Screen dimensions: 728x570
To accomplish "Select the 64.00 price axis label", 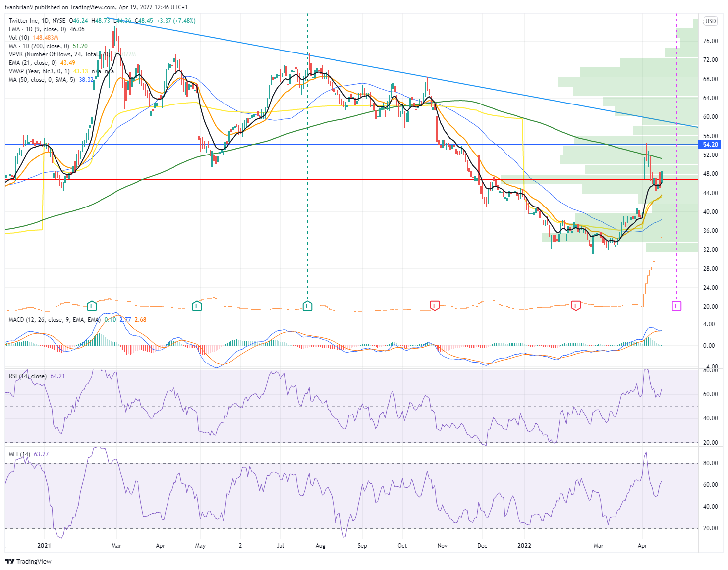I will click(710, 98).
